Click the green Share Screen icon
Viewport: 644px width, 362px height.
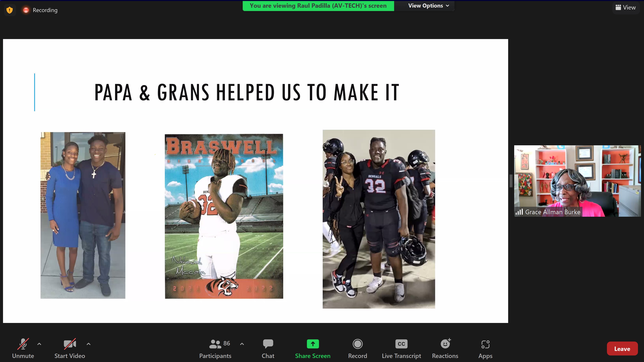point(313,344)
